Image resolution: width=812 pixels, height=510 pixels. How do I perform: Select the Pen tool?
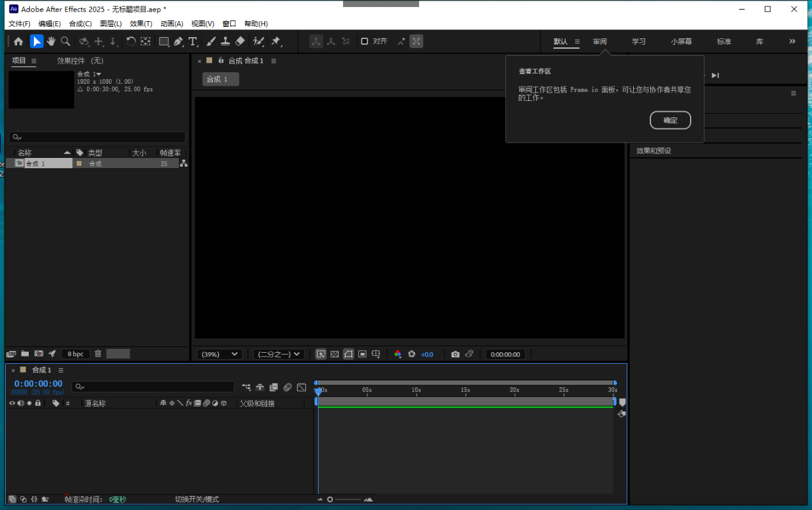[x=178, y=42]
